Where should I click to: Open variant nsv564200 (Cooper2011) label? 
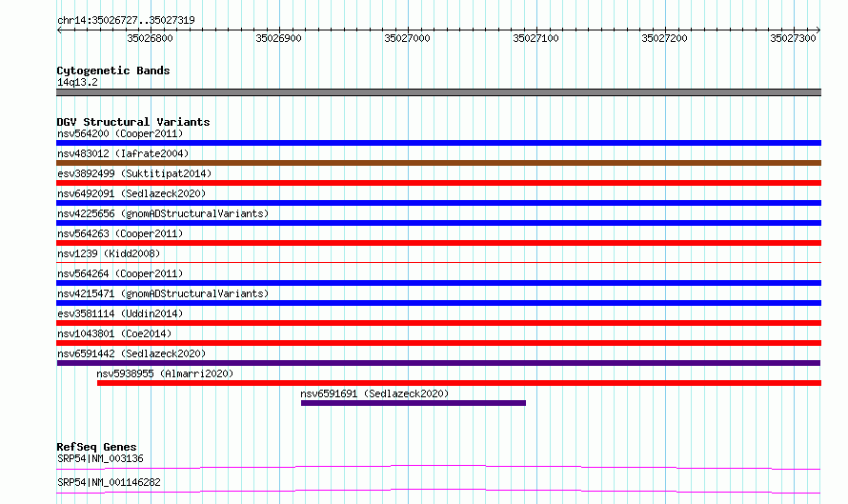coord(120,133)
